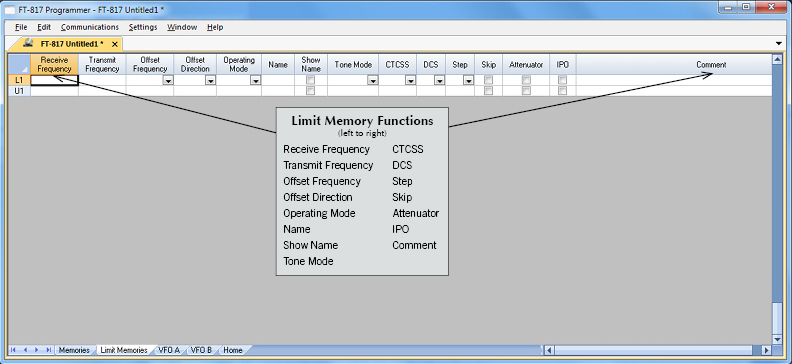Go to previous sheet tab arrow
Image resolution: width=792 pixels, height=364 pixels.
coord(25,350)
